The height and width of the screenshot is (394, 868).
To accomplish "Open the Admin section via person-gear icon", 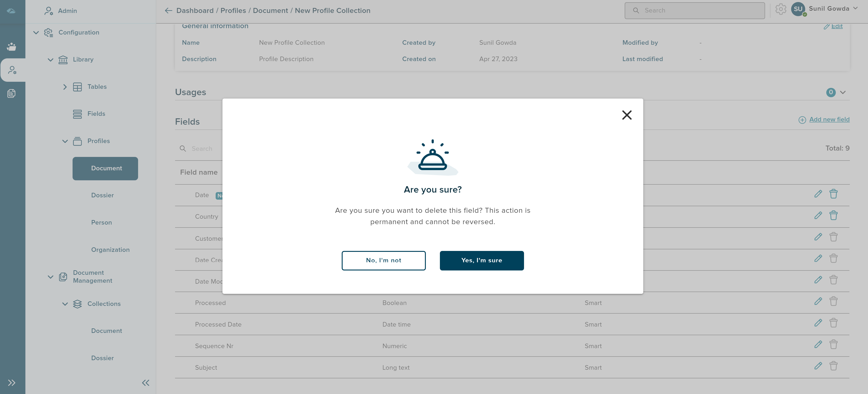I will click(x=12, y=70).
